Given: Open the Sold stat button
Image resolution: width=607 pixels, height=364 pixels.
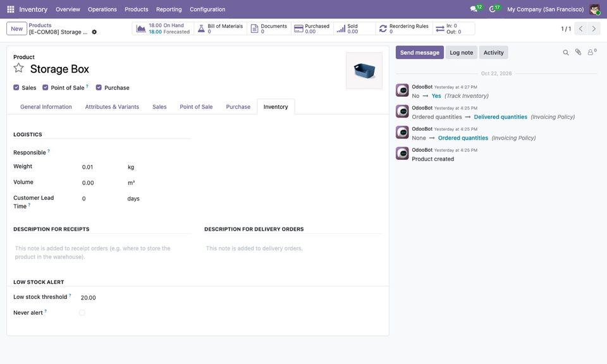Looking at the screenshot, I should click(354, 28).
